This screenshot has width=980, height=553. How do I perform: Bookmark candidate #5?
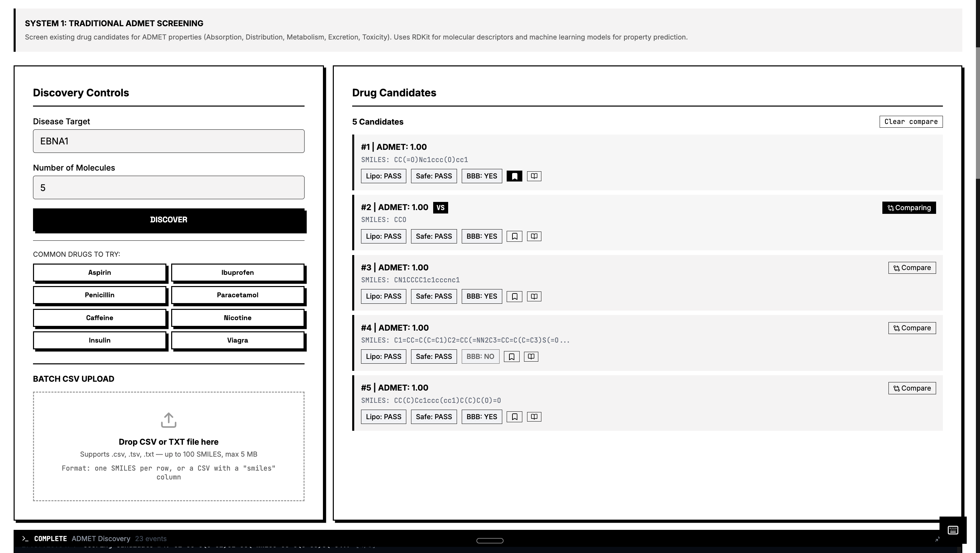[514, 417]
